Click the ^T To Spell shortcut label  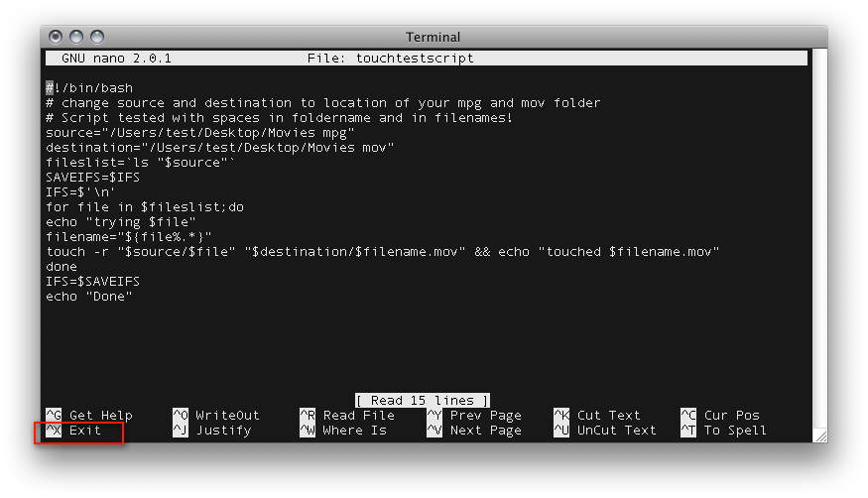(x=723, y=430)
